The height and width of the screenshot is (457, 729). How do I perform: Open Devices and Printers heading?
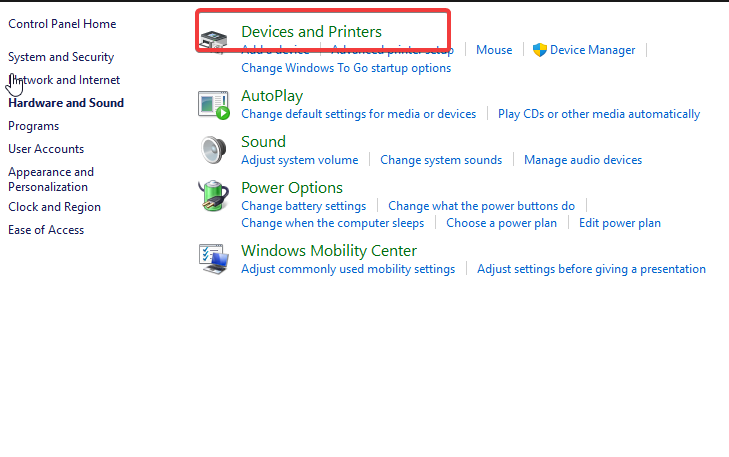tap(311, 32)
